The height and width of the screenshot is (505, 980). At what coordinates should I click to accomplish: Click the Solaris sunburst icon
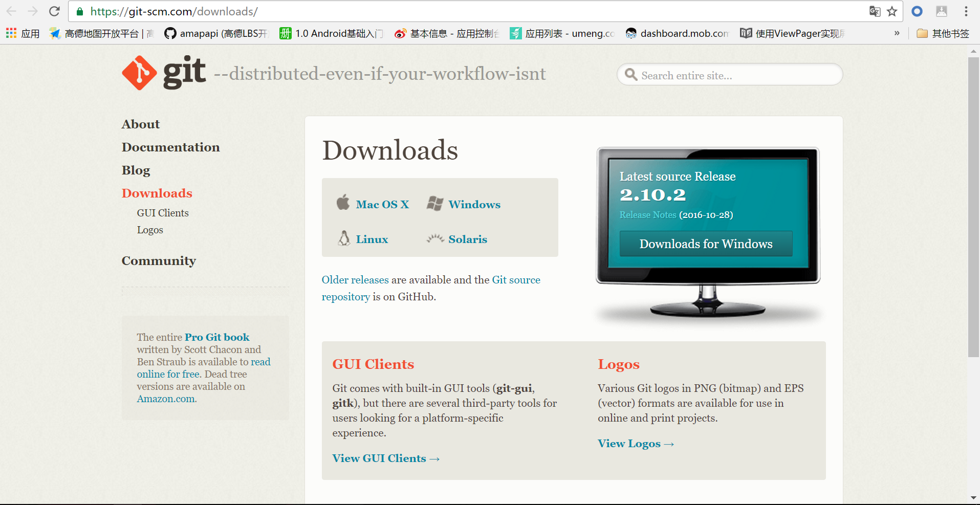point(435,238)
